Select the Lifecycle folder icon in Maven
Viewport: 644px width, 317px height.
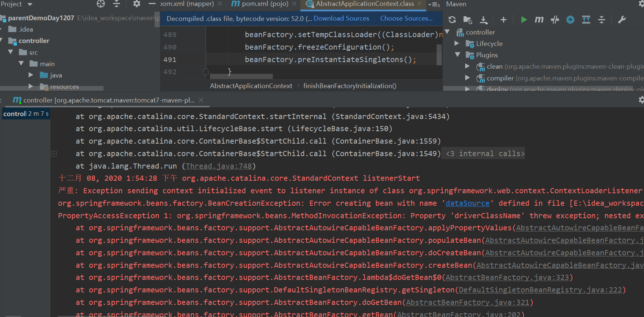[x=470, y=44]
